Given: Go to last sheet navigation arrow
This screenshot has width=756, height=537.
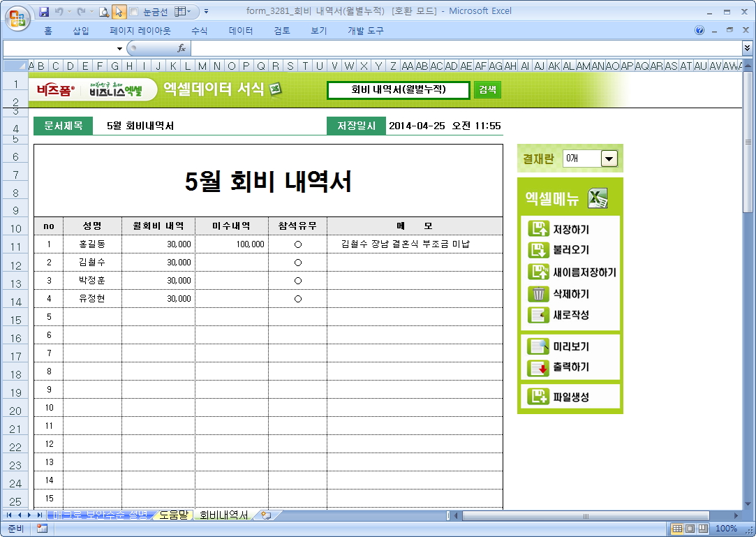Looking at the screenshot, I should pyautogui.click(x=40, y=515).
